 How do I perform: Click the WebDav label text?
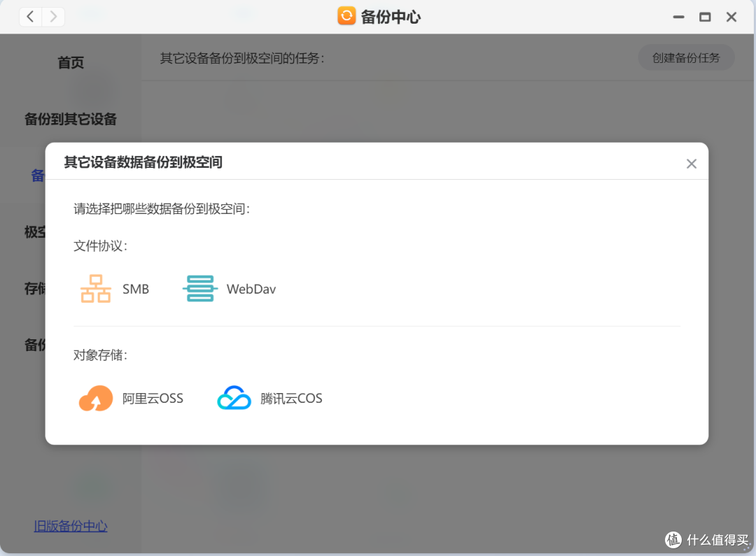click(251, 289)
